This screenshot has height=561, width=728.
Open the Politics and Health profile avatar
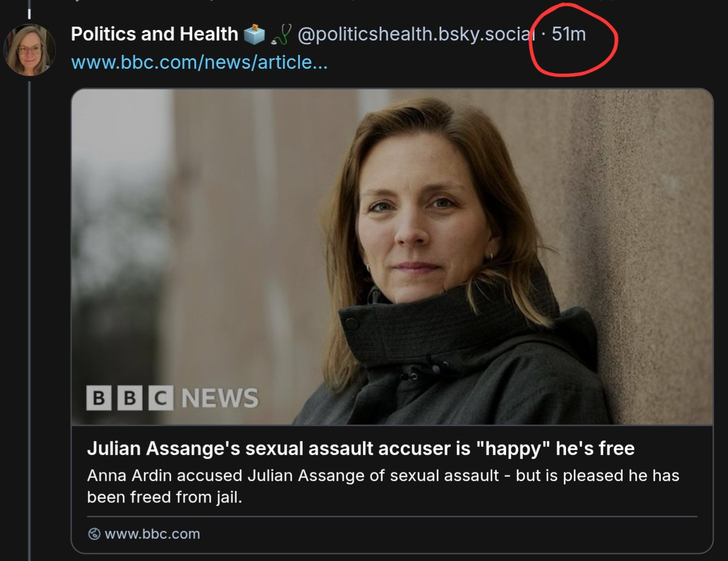(29, 50)
